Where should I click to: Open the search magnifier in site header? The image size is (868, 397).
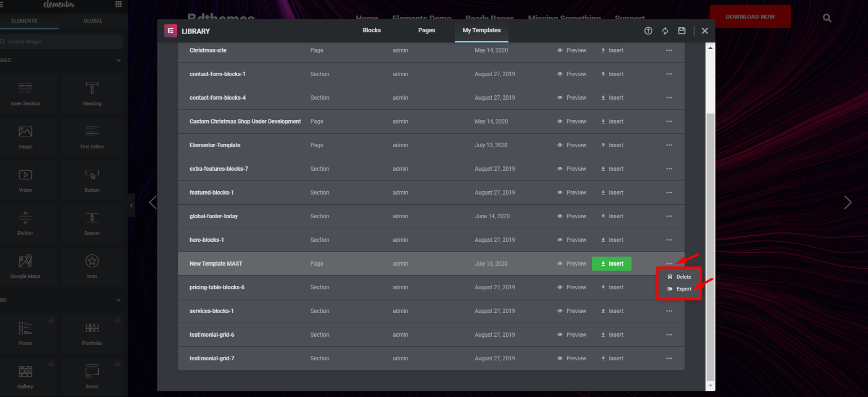827,18
